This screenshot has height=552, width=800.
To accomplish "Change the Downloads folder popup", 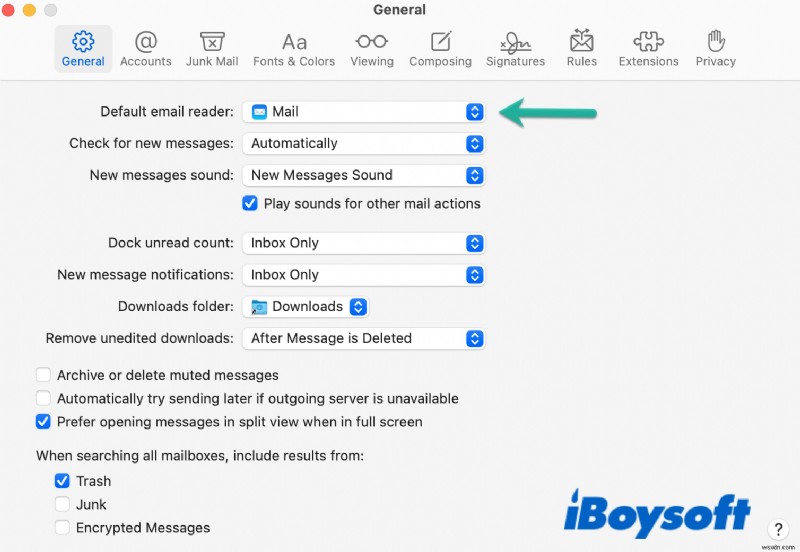I will [x=306, y=307].
